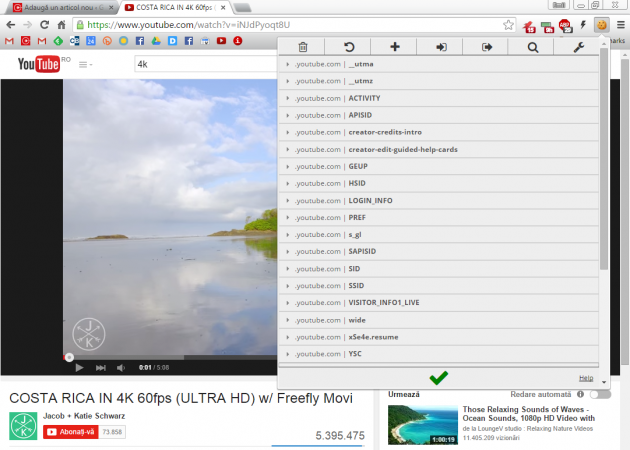Select the COSTA RICA IN 4K tab
The height and width of the screenshot is (450, 630).
coord(175,8)
